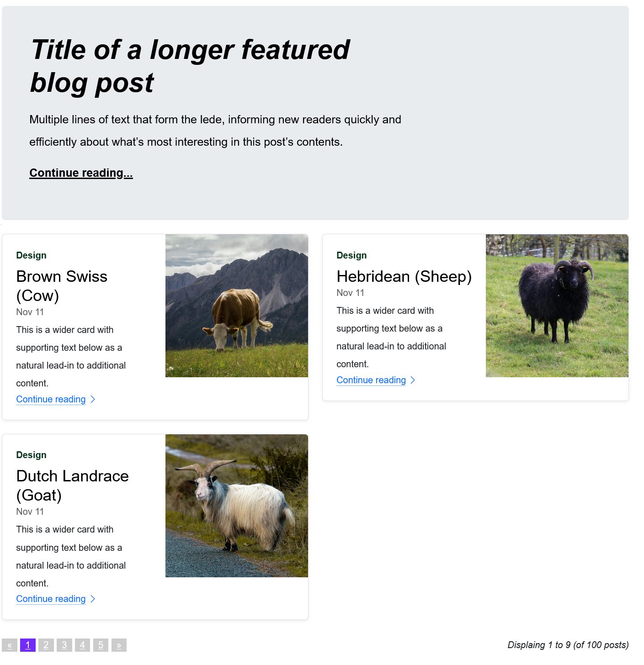Go to the next page with » button
Image resolution: width=644 pixels, height=665 pixels.
(119, 645)
